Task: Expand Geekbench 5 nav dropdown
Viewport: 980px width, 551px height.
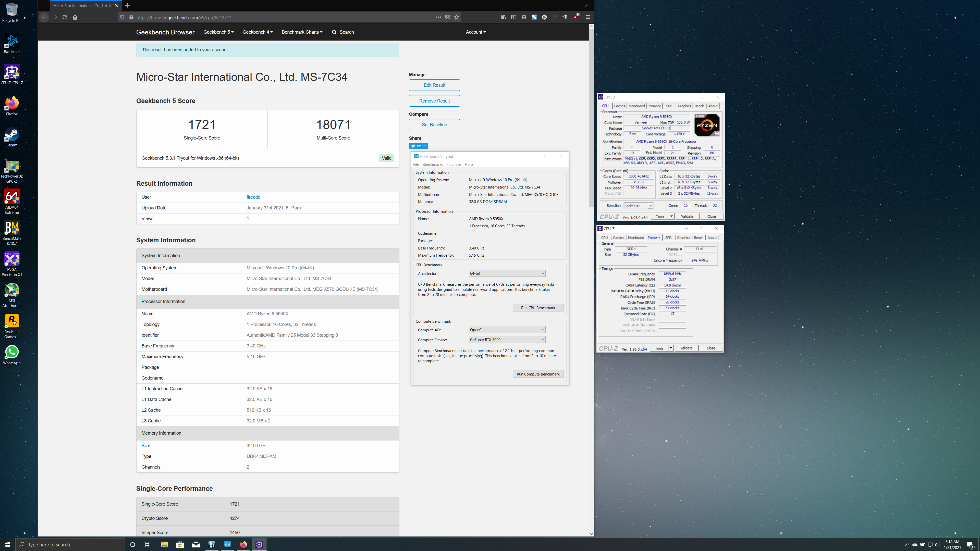Action: 218,32
